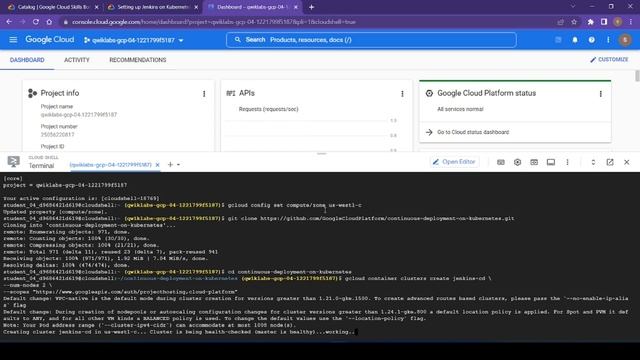Viewport: 640px width, 360px height.
Task: Open the new-tab project dropdown arrow
Action: [x=178, y=165]
